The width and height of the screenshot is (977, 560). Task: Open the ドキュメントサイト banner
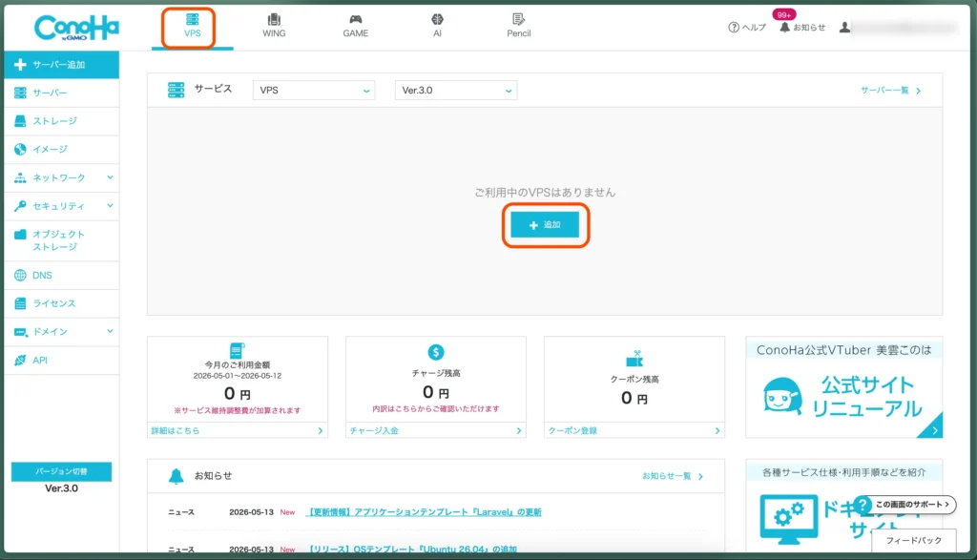pos(843,506)
